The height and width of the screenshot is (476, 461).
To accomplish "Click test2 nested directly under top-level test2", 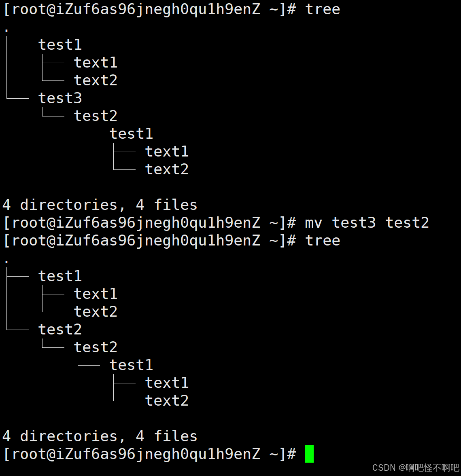I will coord(96,347).
